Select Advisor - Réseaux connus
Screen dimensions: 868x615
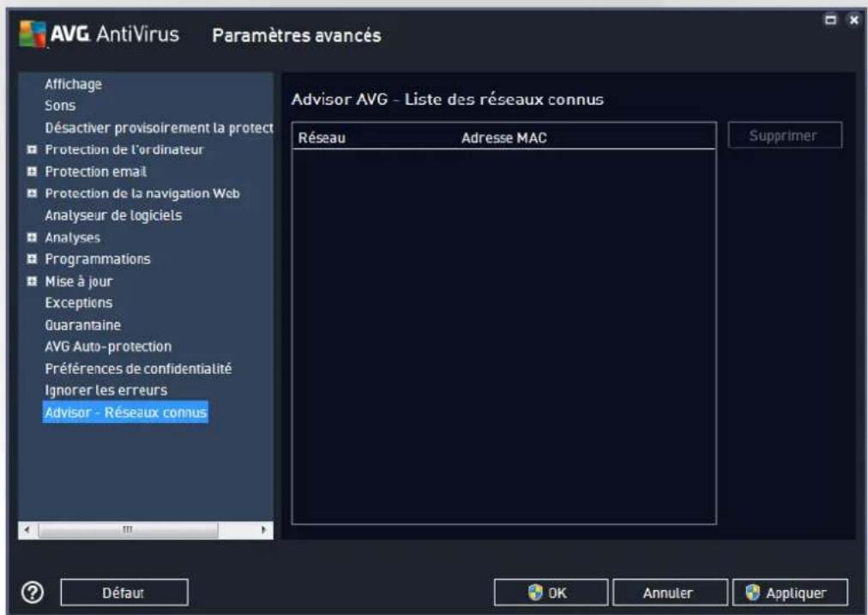pyautogui.click(x=126, y=413)
